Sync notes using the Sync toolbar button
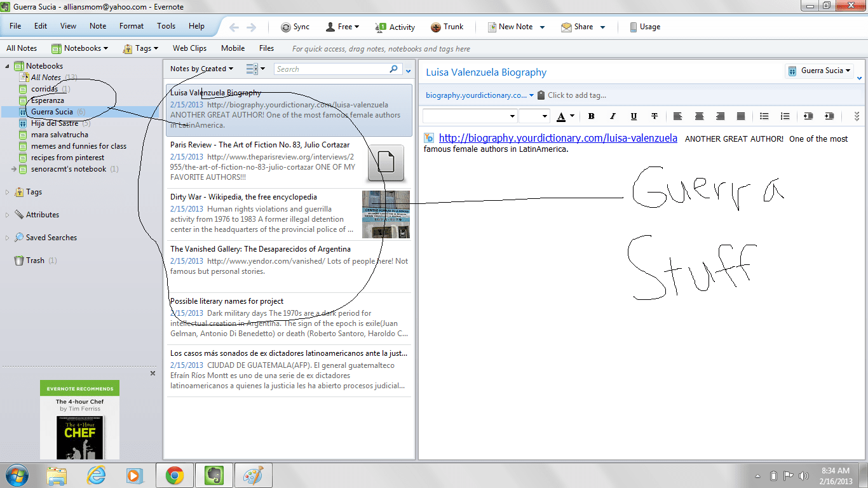This screenshot has width=868, height=488. click(295, 27)
